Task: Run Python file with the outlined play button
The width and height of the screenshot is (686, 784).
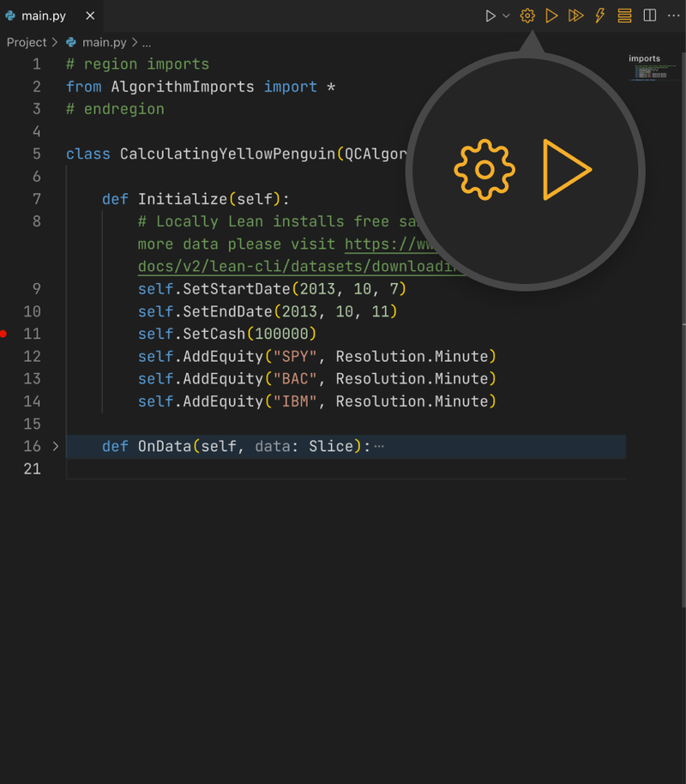Action: coord(490,15)
